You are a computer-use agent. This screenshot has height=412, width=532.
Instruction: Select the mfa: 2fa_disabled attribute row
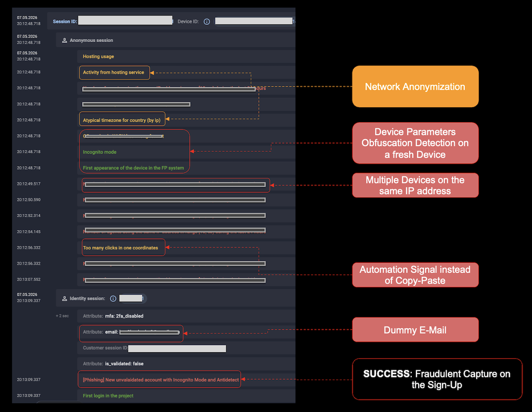click(x=186, y=316)
